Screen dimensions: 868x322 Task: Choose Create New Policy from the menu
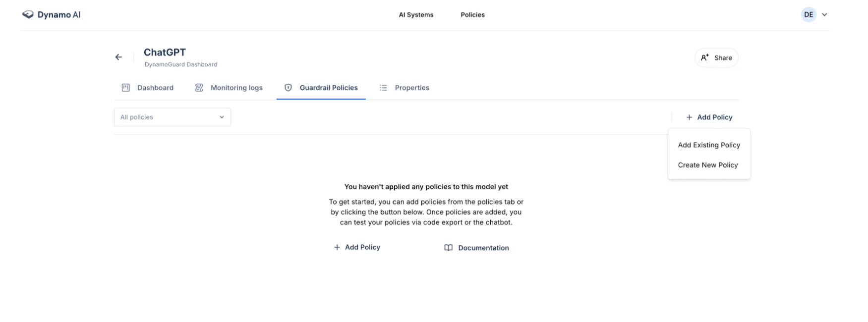(x=708, y=165)
